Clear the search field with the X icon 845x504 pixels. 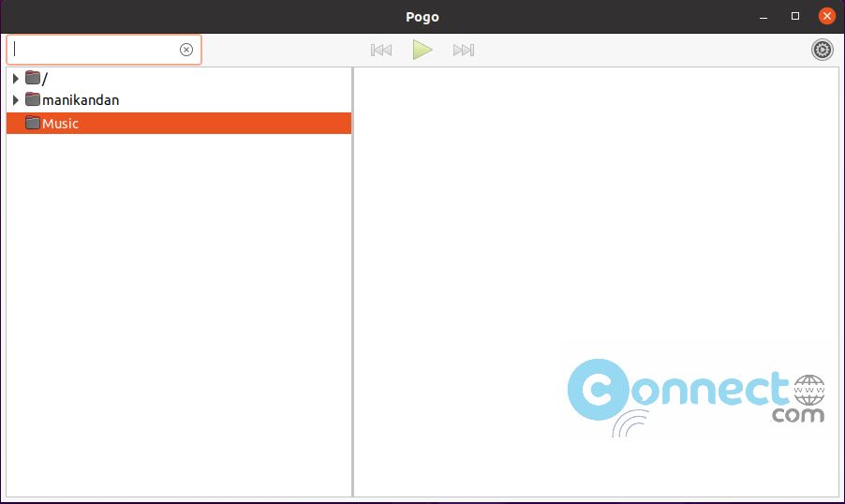pyautogui.click(x=186, y=50)
